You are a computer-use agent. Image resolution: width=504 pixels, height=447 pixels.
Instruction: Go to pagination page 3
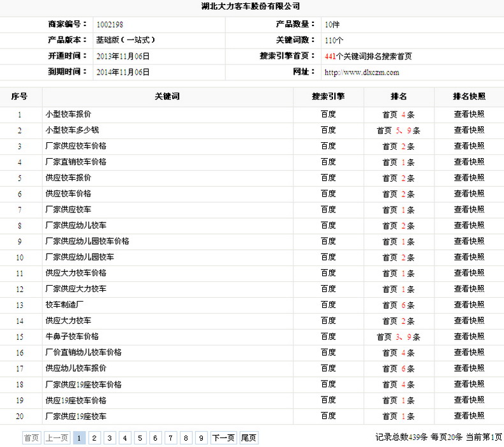(110, 438)
